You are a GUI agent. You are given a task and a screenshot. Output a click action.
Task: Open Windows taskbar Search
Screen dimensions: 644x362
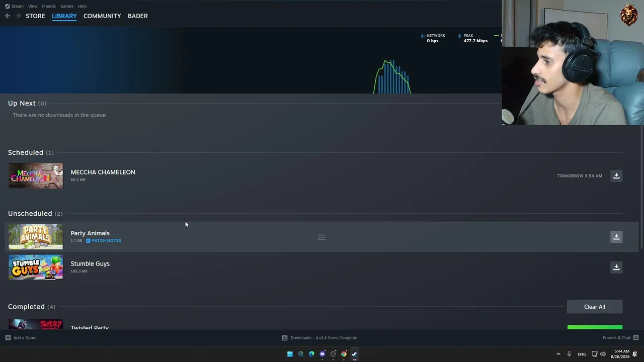(x=301, y=354)
